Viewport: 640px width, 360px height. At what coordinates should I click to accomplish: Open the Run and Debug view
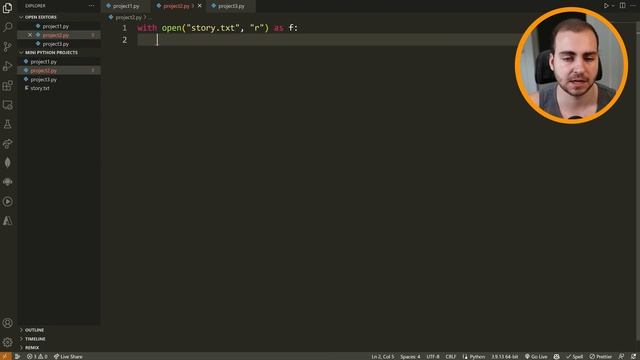[7, 66]
